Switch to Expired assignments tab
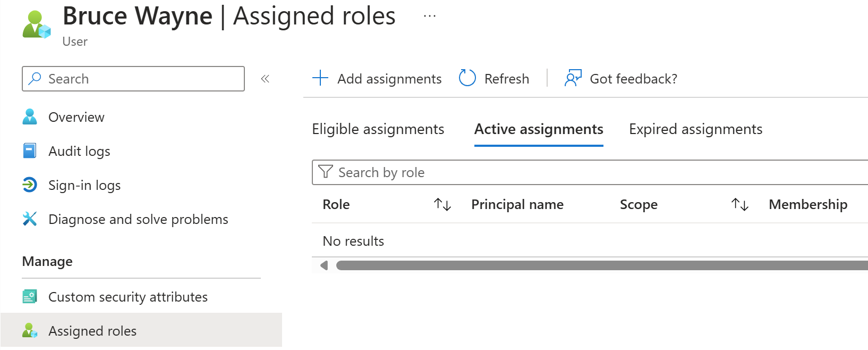 tap(695, 129)
